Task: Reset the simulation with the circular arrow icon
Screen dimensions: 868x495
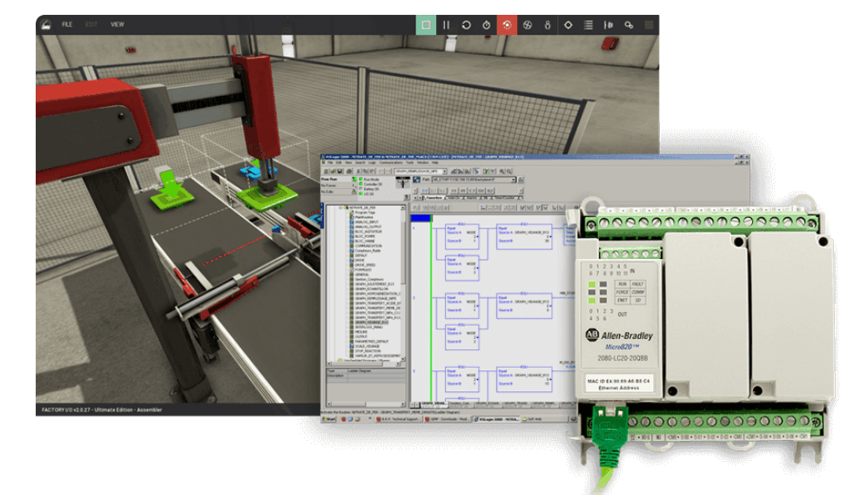Action: tap(466, 25)
